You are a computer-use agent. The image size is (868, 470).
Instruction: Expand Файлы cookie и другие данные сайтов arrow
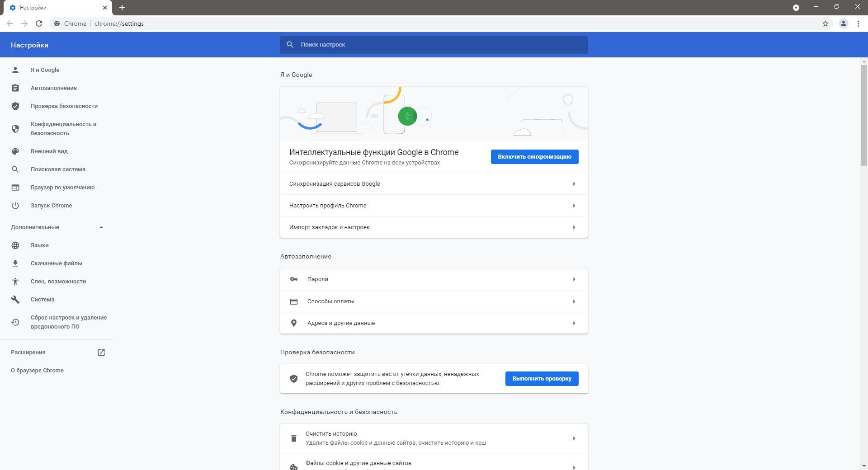(x=574, y=467)
